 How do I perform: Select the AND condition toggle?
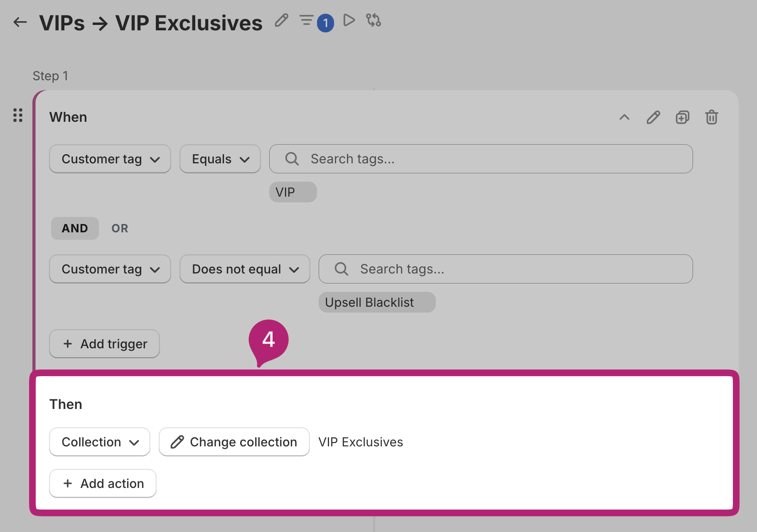click(x=75, y=228)
